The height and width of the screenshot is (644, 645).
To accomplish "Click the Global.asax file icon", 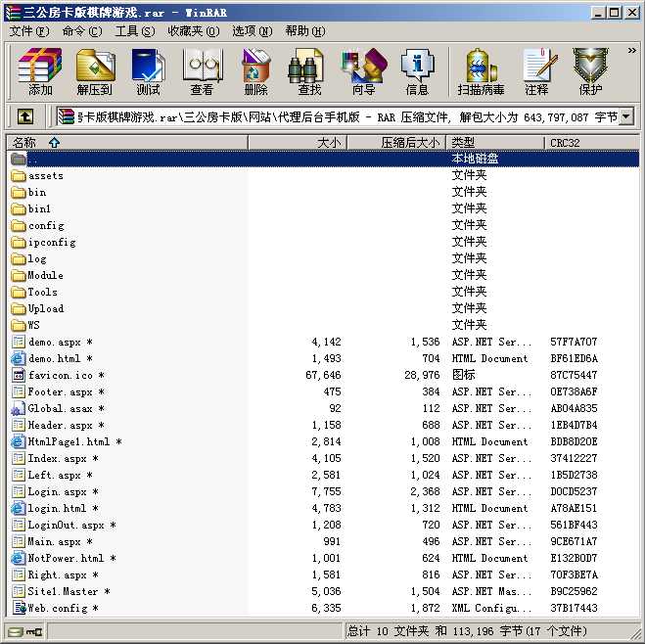I will click(x=19, y=408).
